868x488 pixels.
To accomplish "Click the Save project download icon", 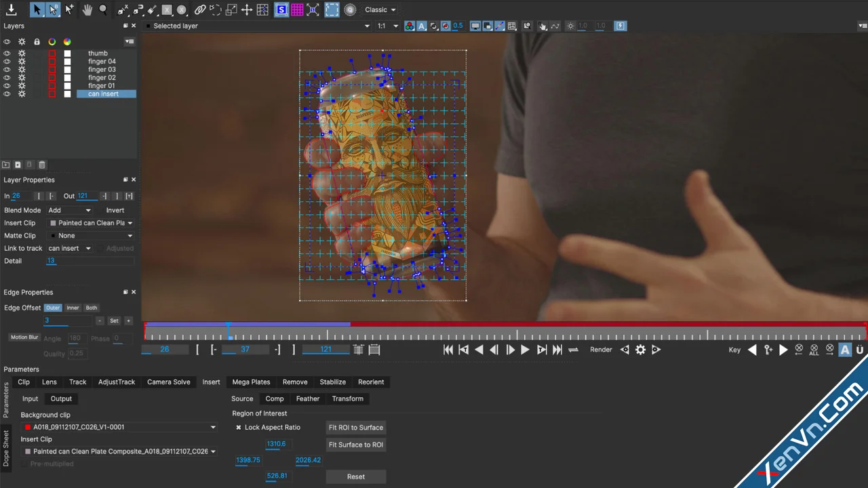I will click(11, 9).
